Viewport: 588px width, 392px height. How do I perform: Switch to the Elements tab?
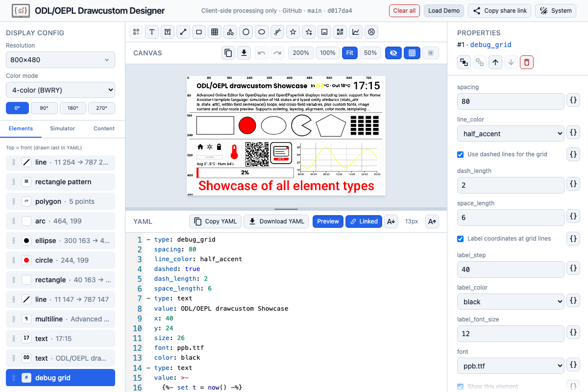click(x=21, y=128)
